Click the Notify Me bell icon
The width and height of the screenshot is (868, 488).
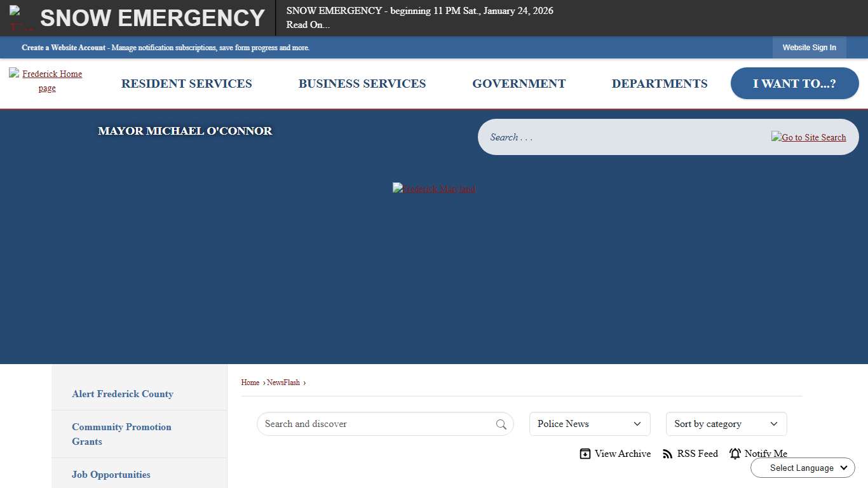click(735, 454)
